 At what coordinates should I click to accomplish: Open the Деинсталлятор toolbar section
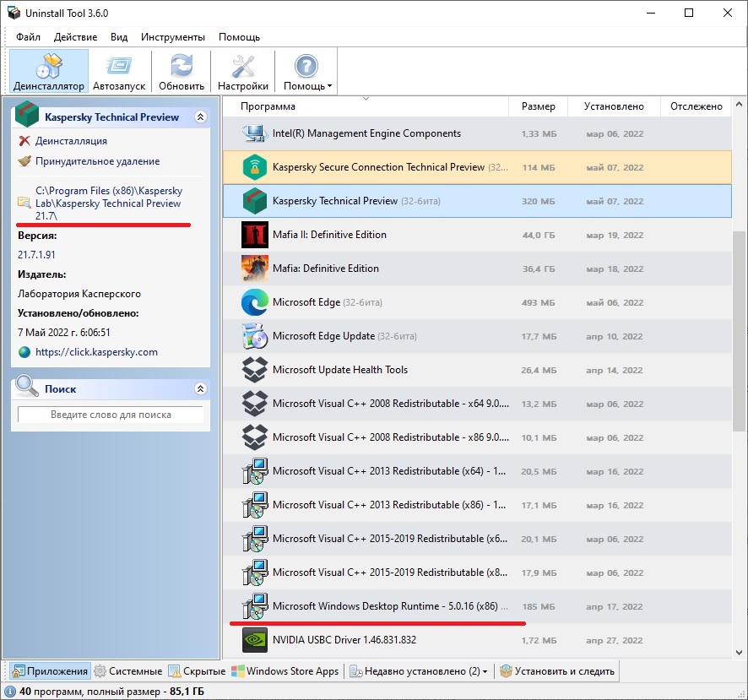(49, 71)
